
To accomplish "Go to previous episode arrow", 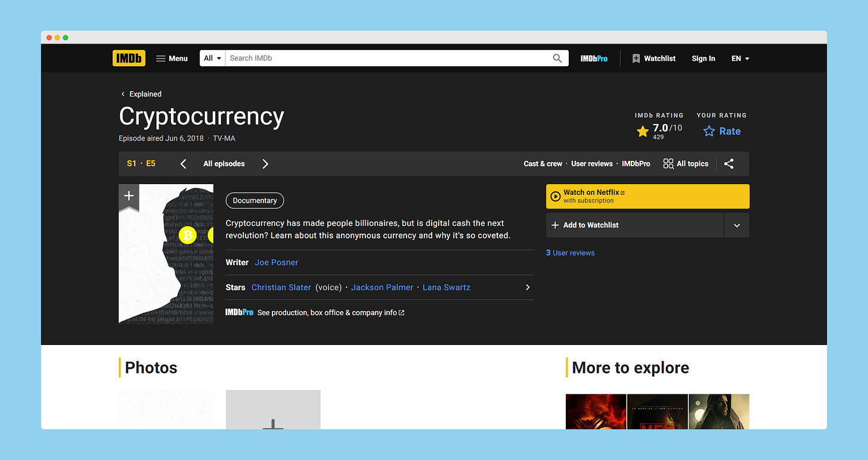I will coord(184,164).
